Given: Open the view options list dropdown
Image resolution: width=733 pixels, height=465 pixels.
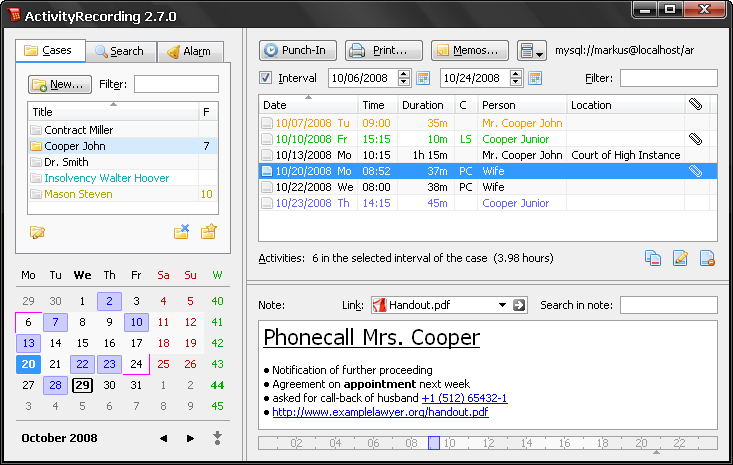Looking at the screenshot, I should [532, 50].
